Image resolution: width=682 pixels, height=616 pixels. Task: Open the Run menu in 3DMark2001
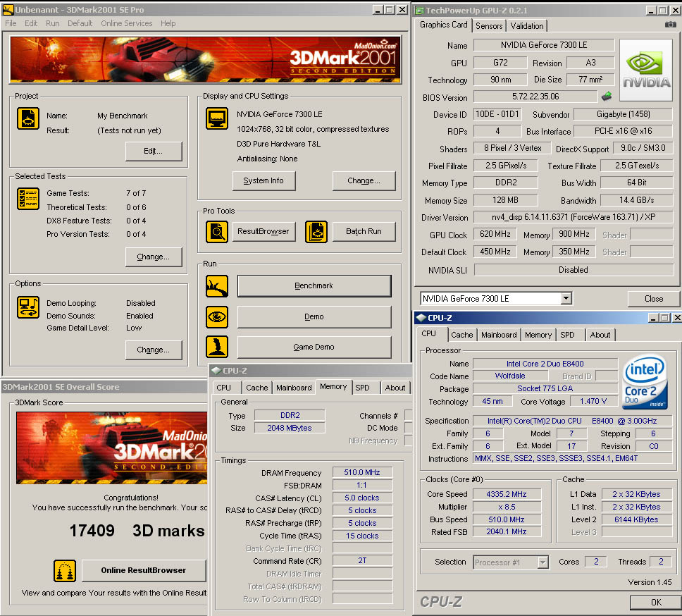[x=53, y=23]
